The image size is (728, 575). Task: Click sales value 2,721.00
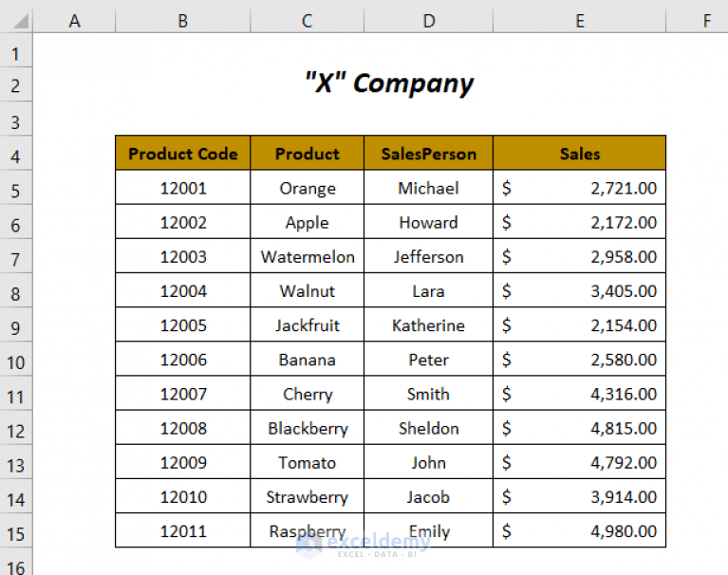[579, 188]
